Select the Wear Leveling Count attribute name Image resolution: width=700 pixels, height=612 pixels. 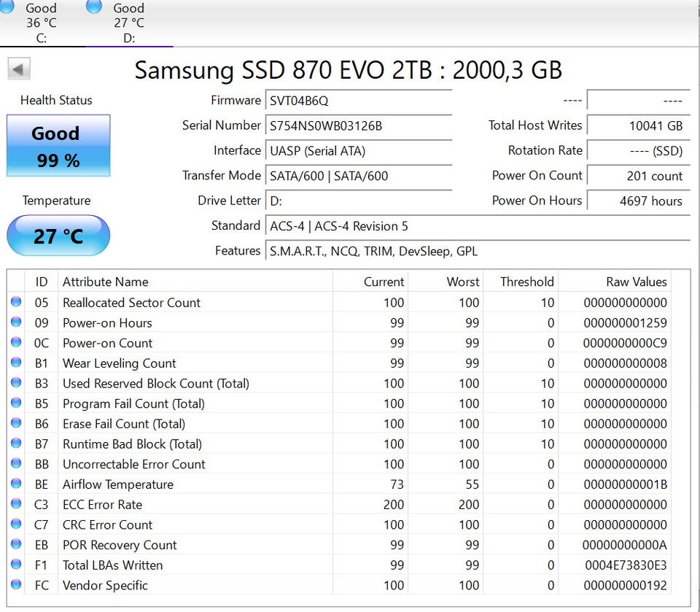[x=119, y=363]
